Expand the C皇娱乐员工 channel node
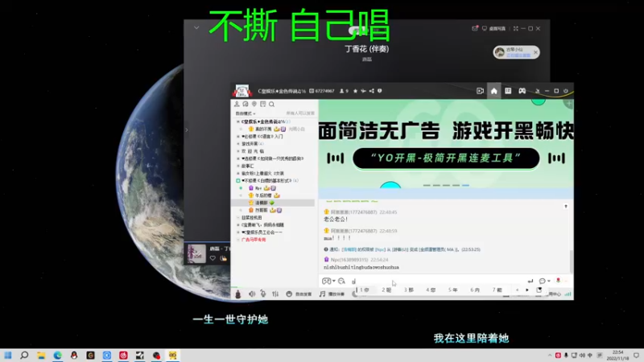 pyautogui.click(x=237, y=232)
